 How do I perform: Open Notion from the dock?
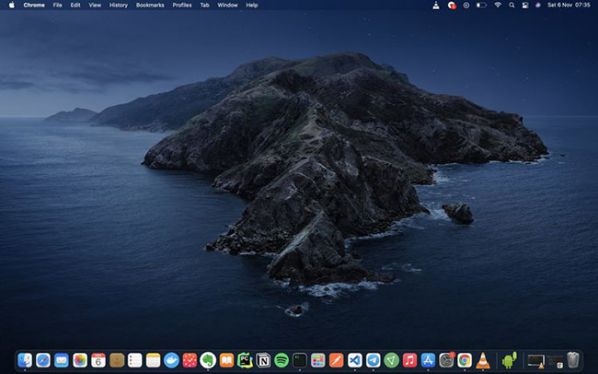click(263, 360)
